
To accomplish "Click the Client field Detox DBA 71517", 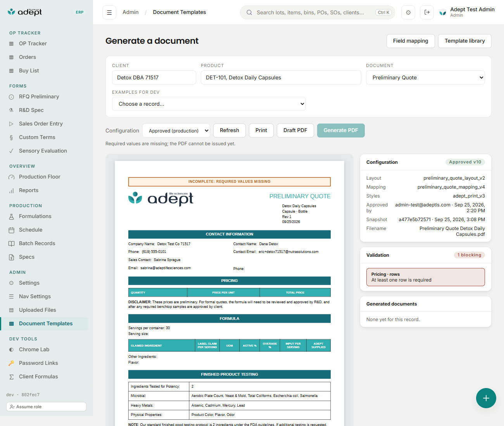I will (154, 77).
